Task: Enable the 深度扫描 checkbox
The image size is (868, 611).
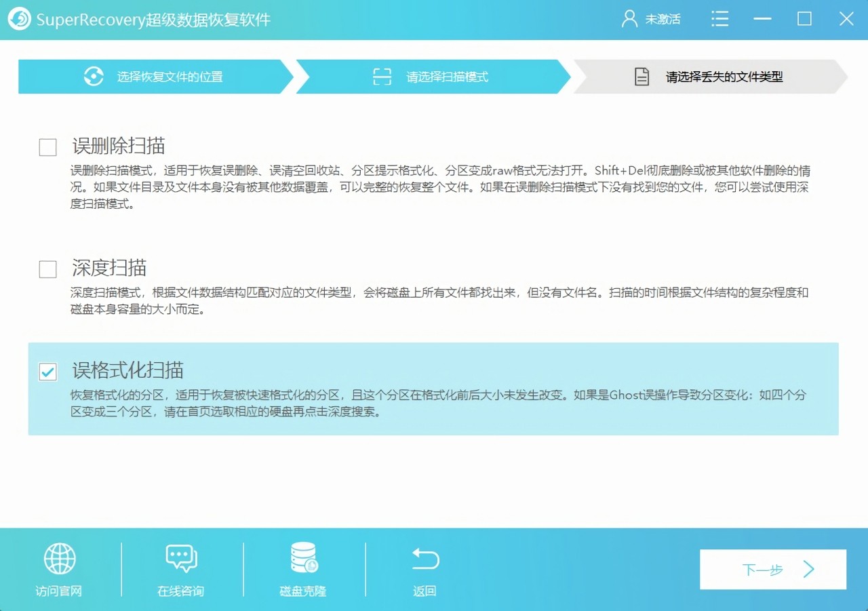Action: pyautogui.click(x=47, y=269)
